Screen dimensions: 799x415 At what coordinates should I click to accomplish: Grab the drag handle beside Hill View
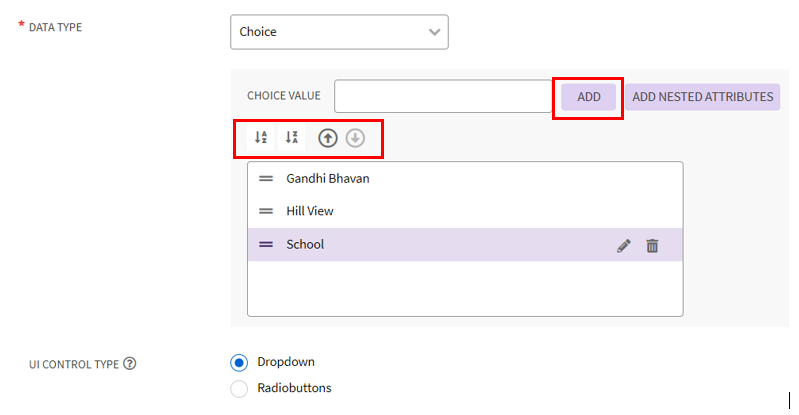pos(266,211)
